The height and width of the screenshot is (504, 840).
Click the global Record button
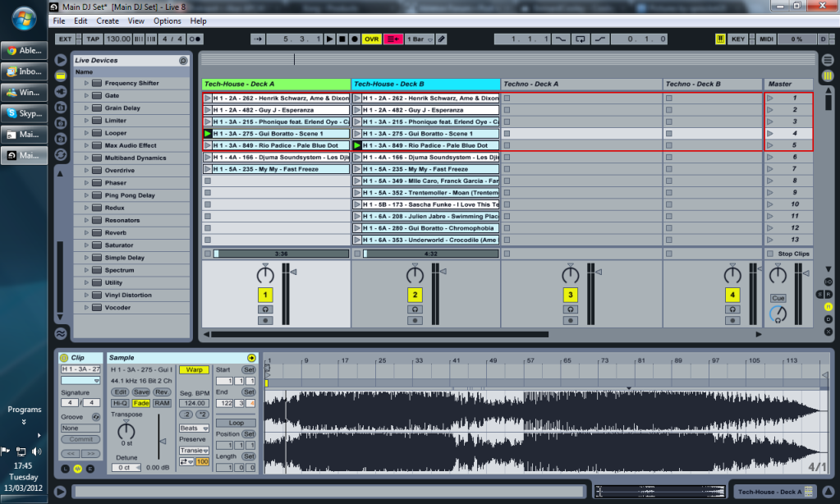coord(354,39)
